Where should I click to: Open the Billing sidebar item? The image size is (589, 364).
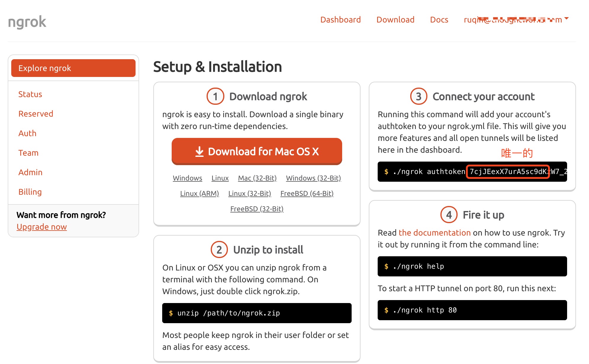(x=30, y=192)
